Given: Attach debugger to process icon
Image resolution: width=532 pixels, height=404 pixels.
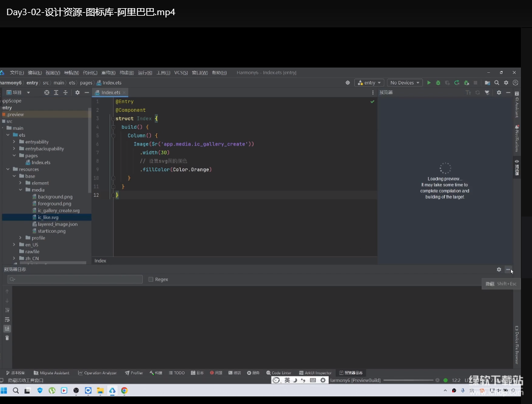Looking at the screenshot, I should pos(466,83).
